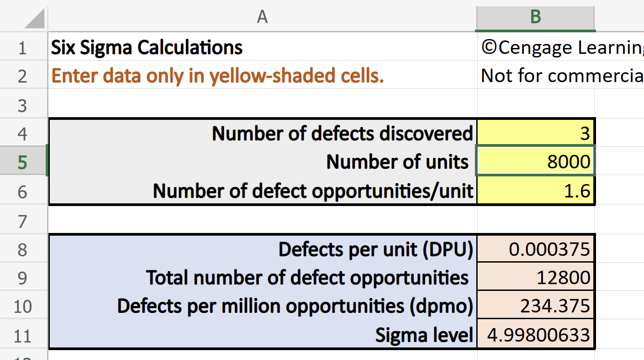Select the dpmo result cell 234.375
Screen dimensions: 644x360
pyautogui.click(x=536, y=307)
